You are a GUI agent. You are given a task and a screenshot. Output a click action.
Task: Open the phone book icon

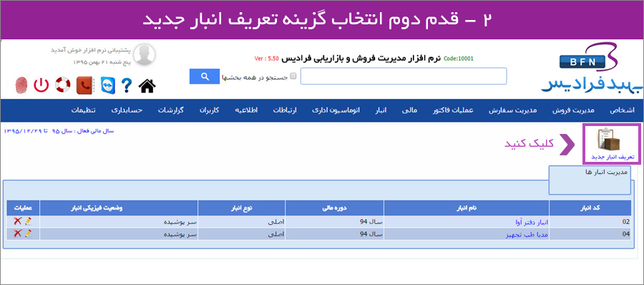point(85,85)
